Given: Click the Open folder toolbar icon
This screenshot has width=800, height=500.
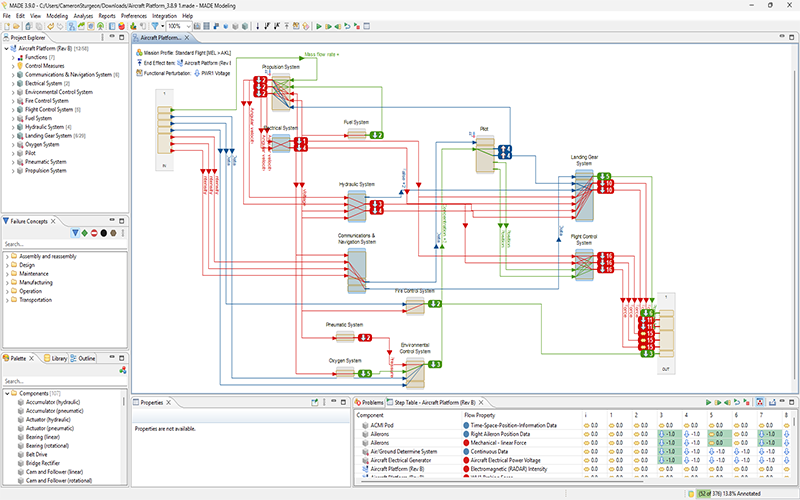Looking at the screenshot, I should [x=16, y=26].
